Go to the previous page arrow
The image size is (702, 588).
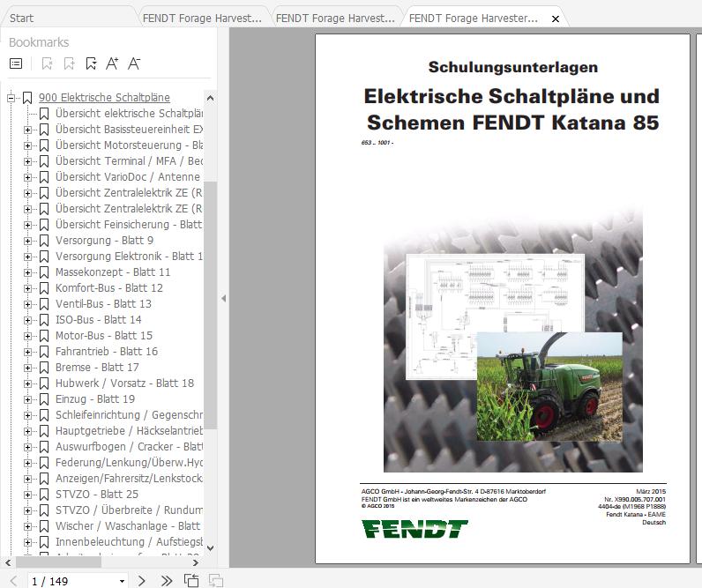(x=13, y=581)
